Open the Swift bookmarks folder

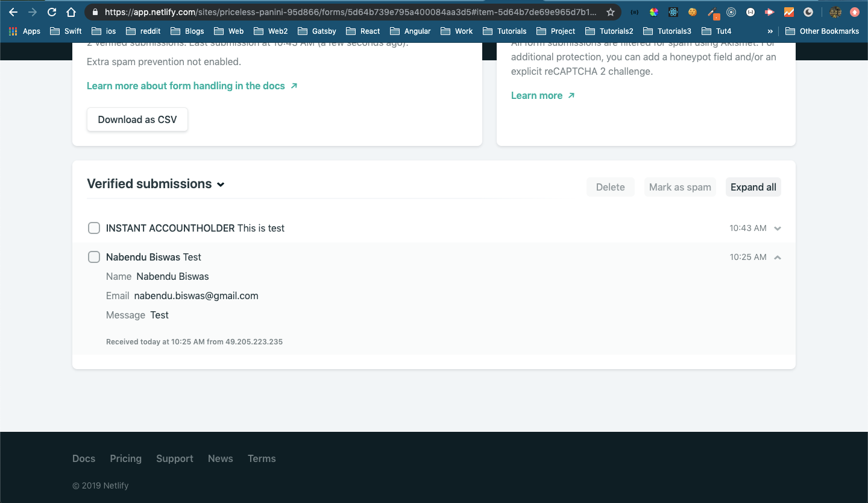click(x=66, y=31)
